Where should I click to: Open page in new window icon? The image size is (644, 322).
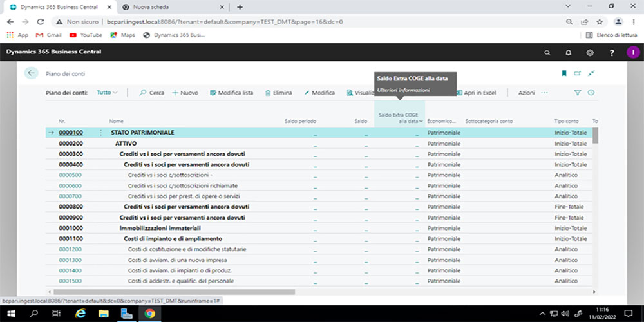point(578,73)
